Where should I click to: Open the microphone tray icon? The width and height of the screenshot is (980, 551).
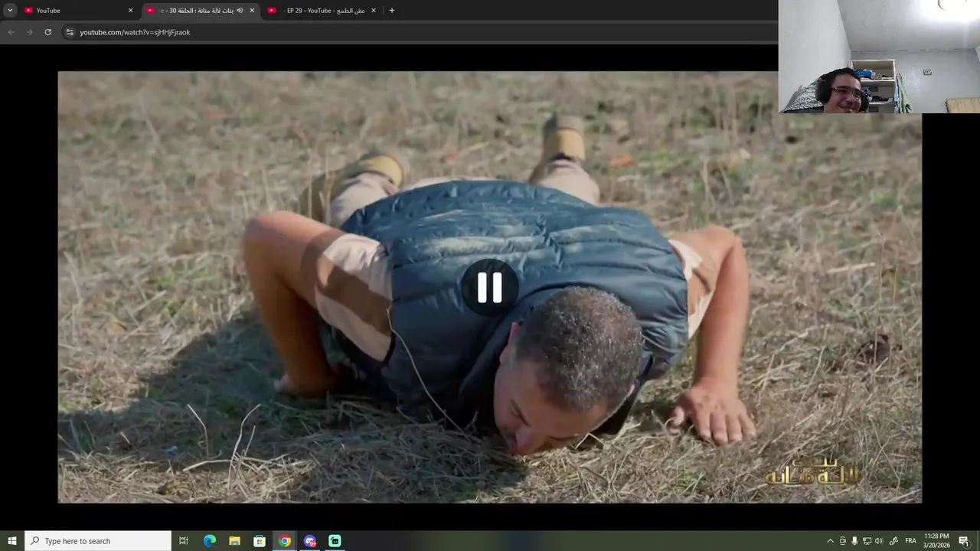pyautogui.click(x=854, y=541)
